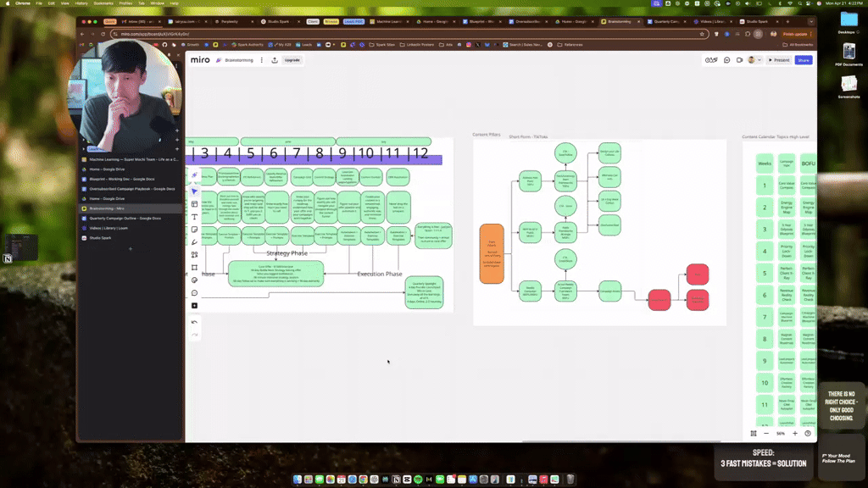868x488 pixels.
Task: Select the Comment tool in left toolbar
Action: (x=194, y=292)
